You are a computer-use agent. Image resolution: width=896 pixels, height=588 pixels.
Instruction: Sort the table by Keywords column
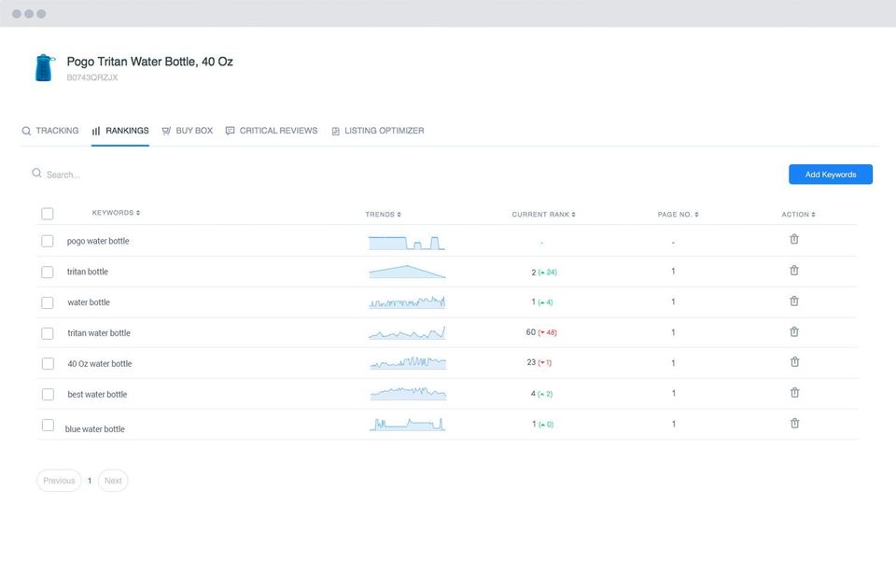click(x=116, y=213)
